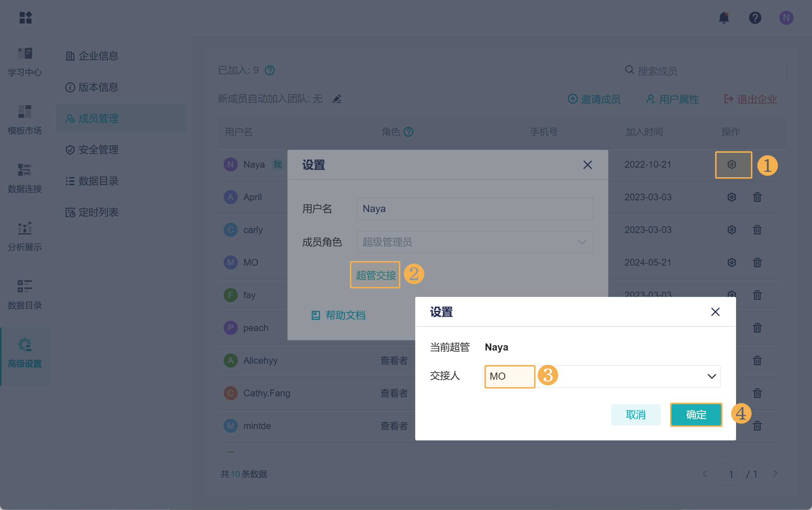Click the app grid logo icon
812x510 pixels.
tap(26, 17)
